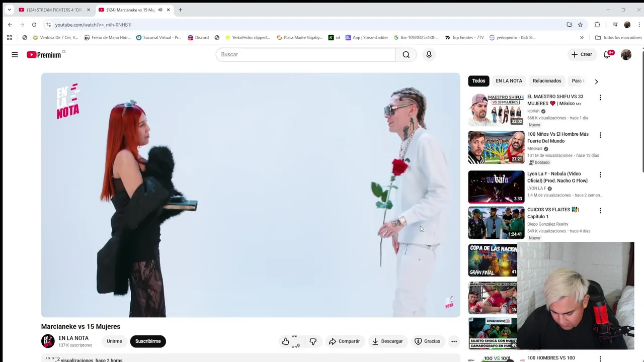Open the EL MAESTRO SHIFU VS 33 thumbnail

496,109
